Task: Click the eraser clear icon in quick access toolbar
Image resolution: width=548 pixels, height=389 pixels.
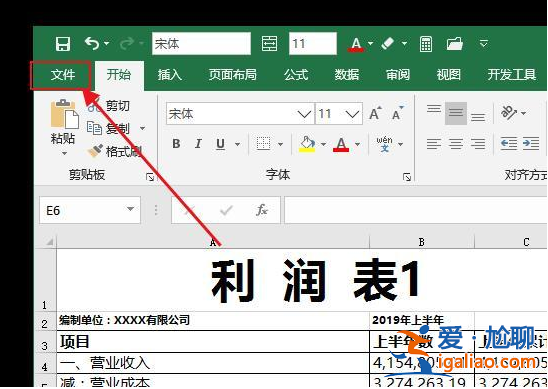Action: tap(388, 44)
